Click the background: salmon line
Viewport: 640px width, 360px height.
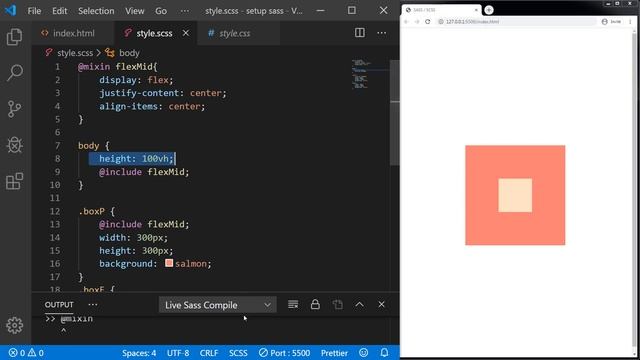point(155,264)
